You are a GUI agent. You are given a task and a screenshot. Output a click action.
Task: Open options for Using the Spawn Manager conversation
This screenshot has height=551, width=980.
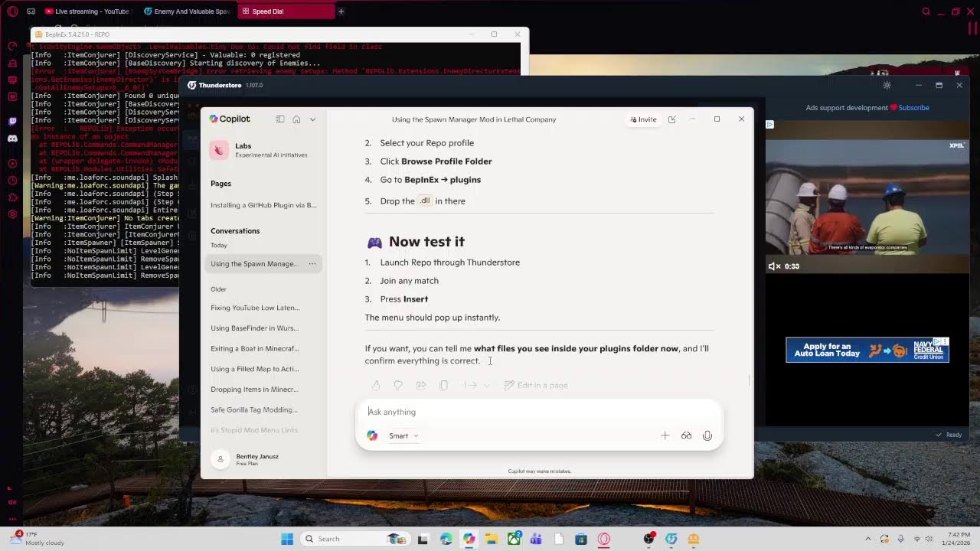(312, 264)
